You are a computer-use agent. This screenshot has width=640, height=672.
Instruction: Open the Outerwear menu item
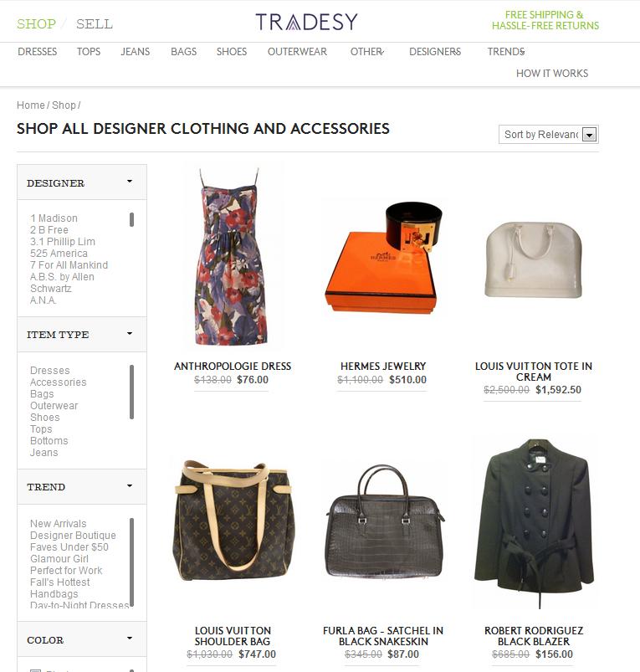click(297, 52)
